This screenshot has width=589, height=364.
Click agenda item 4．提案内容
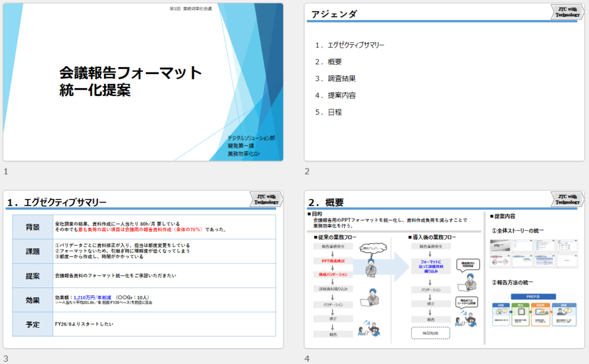click(335, 95)
